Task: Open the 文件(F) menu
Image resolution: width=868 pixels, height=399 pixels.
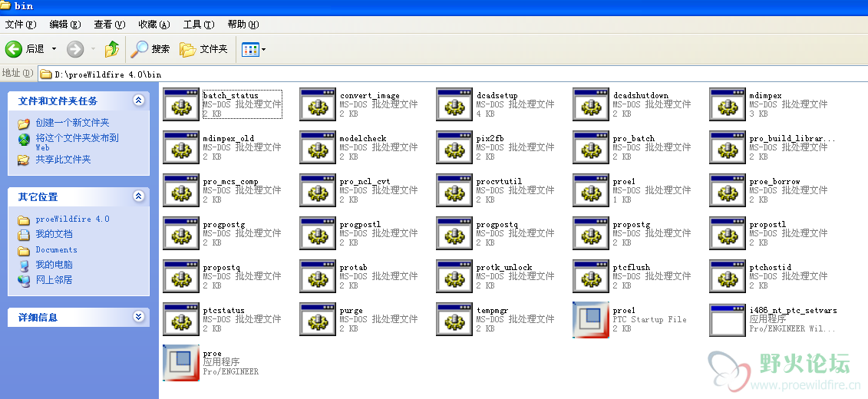Action: [21, 25]
